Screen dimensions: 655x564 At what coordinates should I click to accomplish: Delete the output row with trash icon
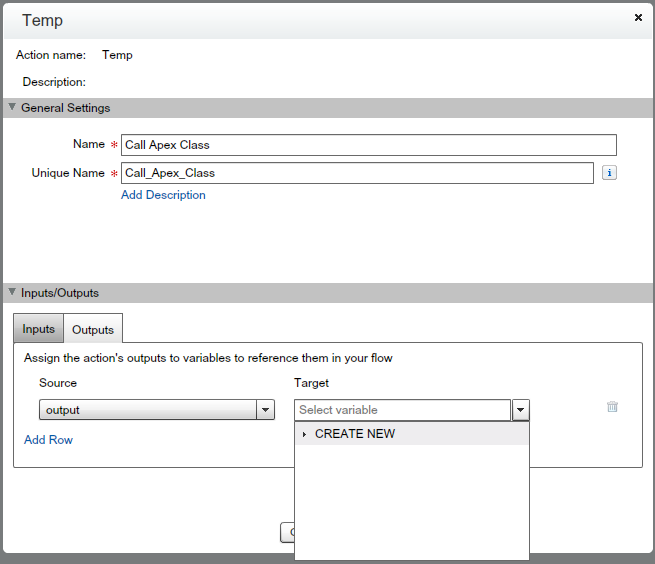pos(612,407)
